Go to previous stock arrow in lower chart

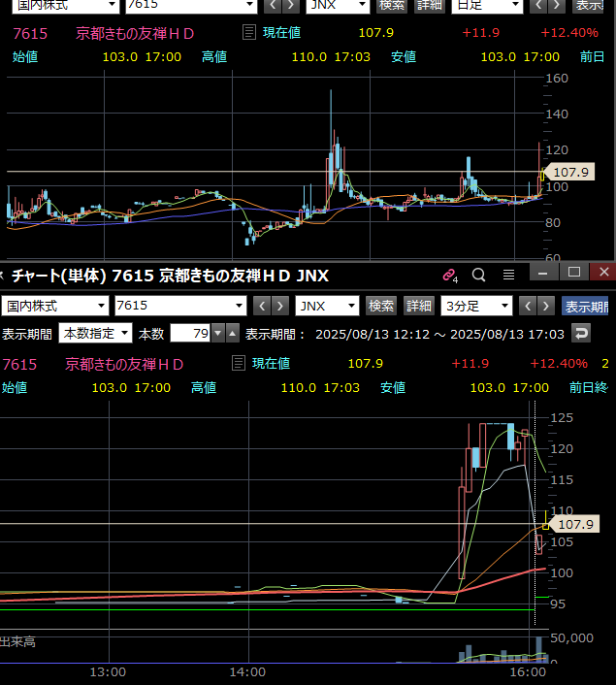262,307
